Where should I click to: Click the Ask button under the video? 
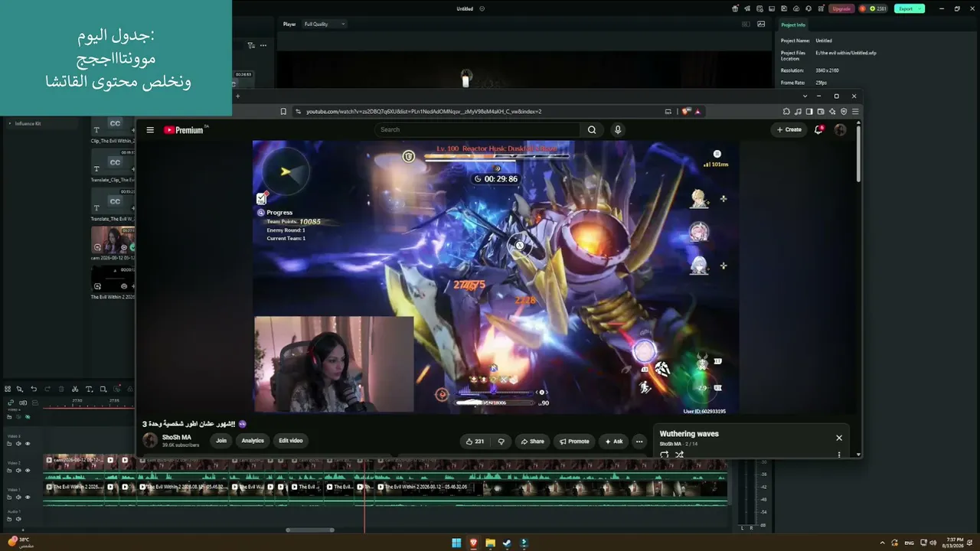point(614,441)
